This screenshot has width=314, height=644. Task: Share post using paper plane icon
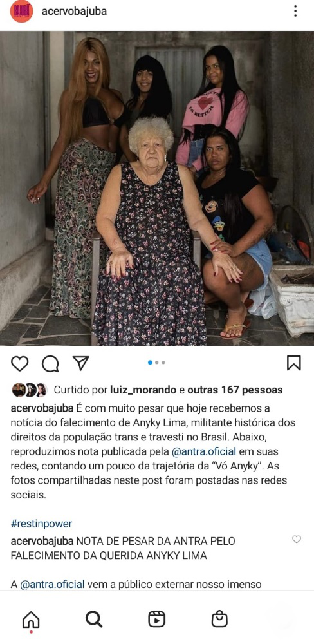(81, 363)
